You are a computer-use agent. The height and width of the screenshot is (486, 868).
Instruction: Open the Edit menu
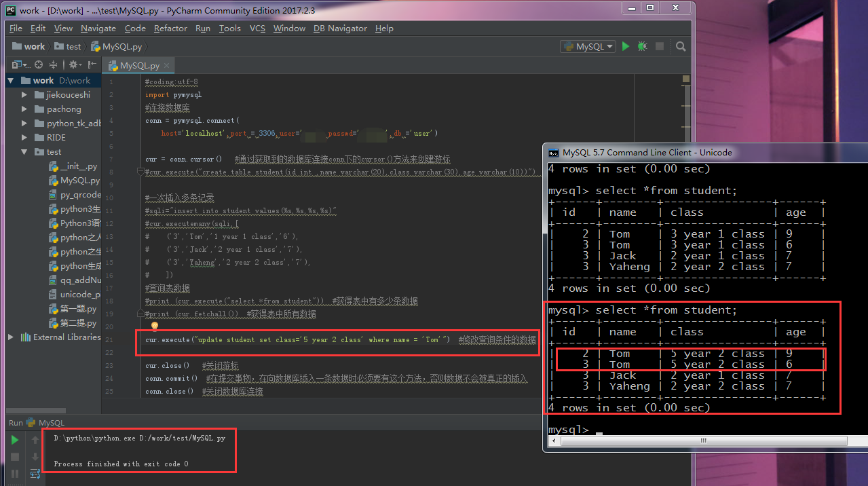(x=38, y=29)
